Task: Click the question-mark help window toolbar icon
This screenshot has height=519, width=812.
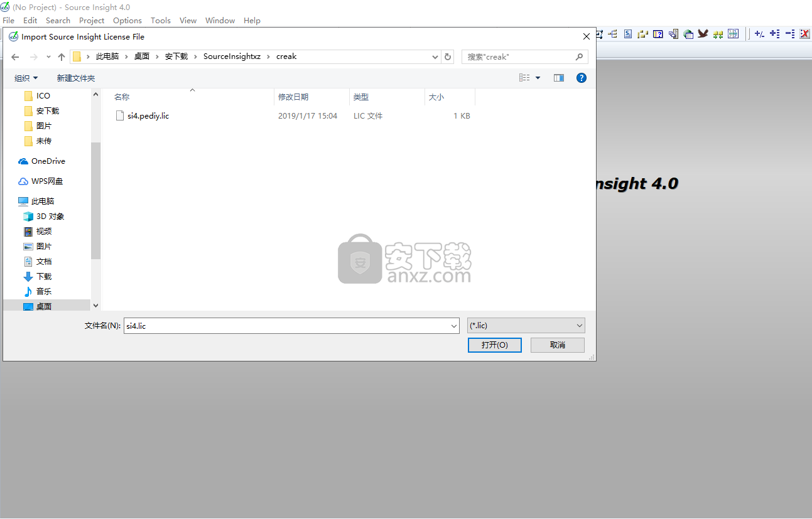Action: 658,34
